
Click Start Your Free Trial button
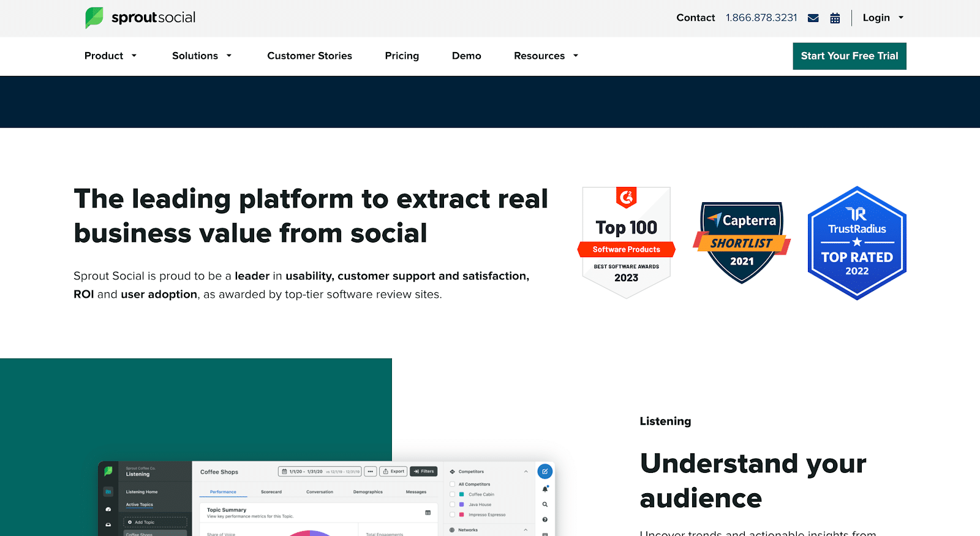(850, 56)
